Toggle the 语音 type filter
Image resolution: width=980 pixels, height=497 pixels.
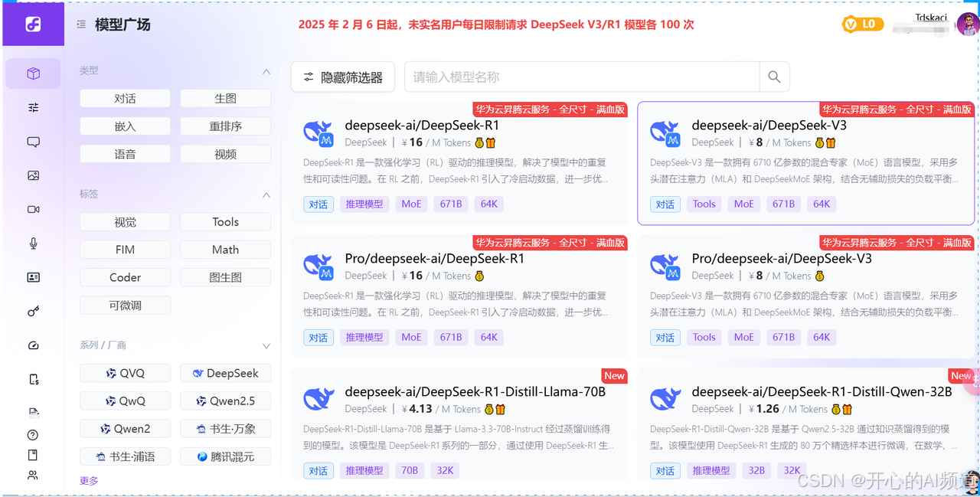tap(125, 154)
